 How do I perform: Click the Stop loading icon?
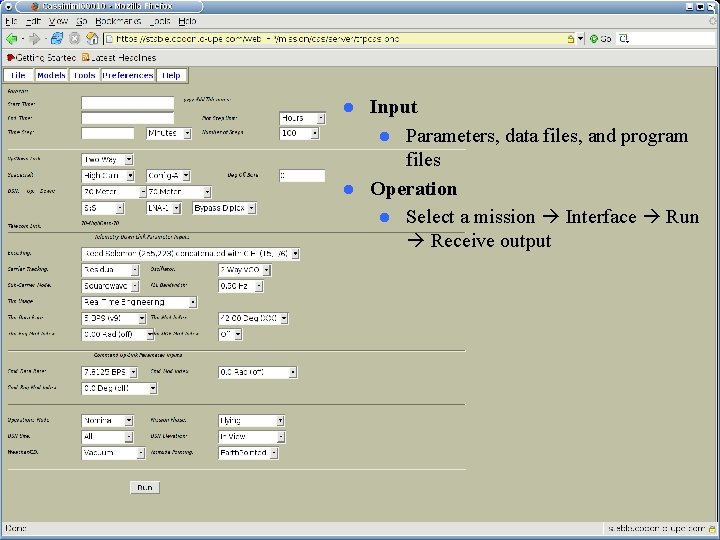pyautogui.click(x=74, y=39)
